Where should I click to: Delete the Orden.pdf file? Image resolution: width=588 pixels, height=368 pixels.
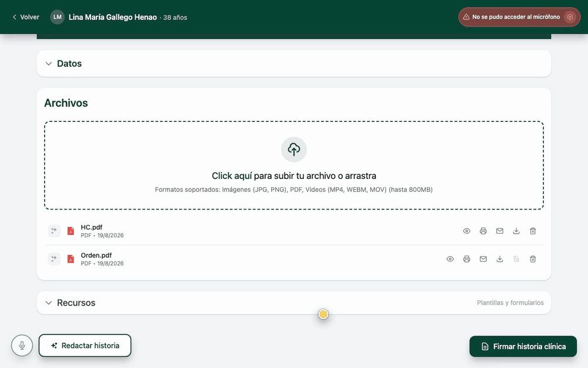tap(533, 259)
